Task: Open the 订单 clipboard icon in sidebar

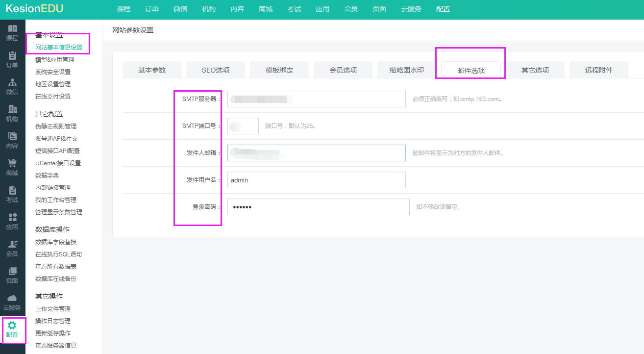Action: click(x=13, y=56)
